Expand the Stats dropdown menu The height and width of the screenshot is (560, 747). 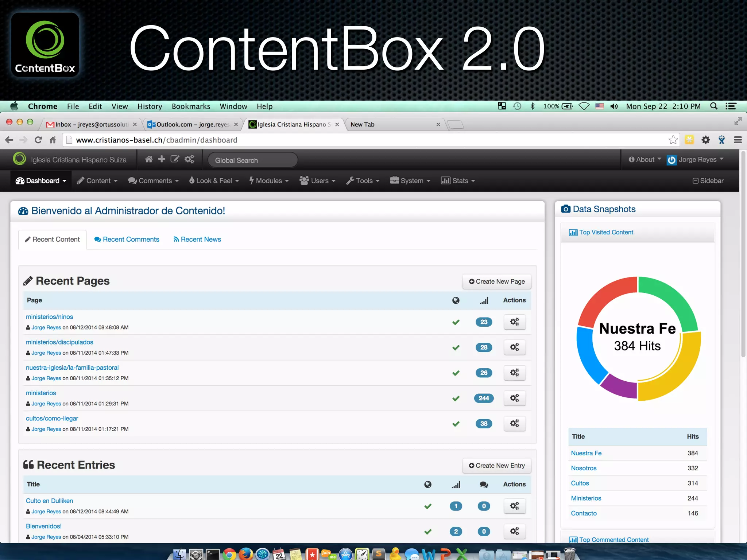click(458, 181)
